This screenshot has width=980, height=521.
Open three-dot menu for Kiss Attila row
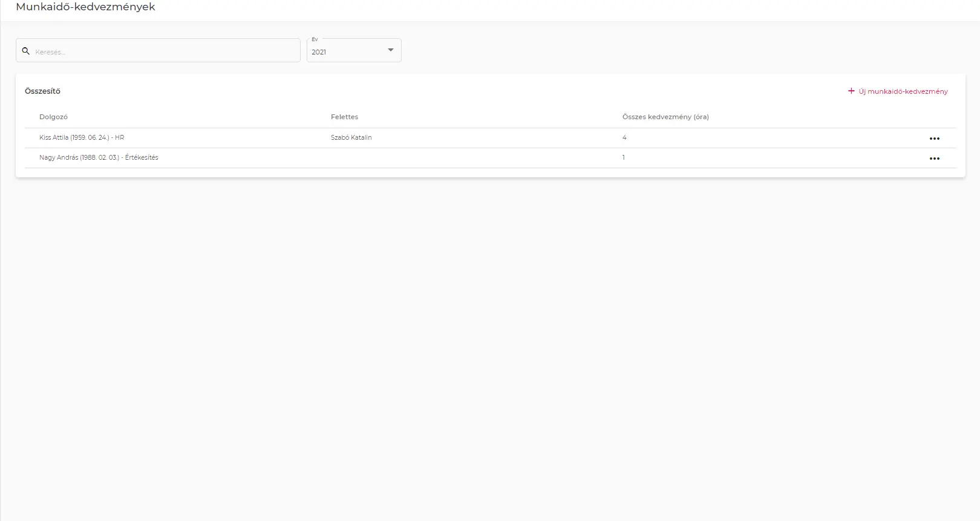point(934,139)
